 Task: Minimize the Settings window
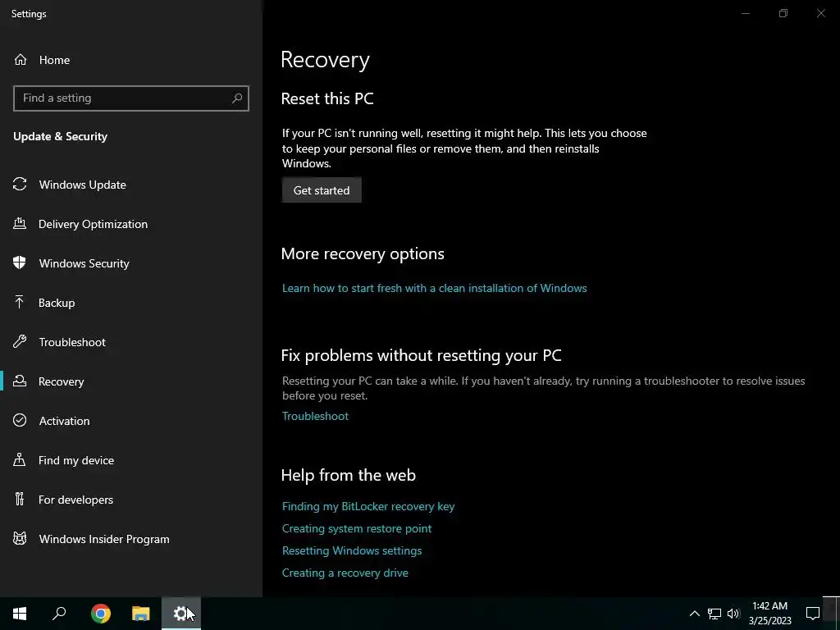pyautogui.click(x=745, y=13)
